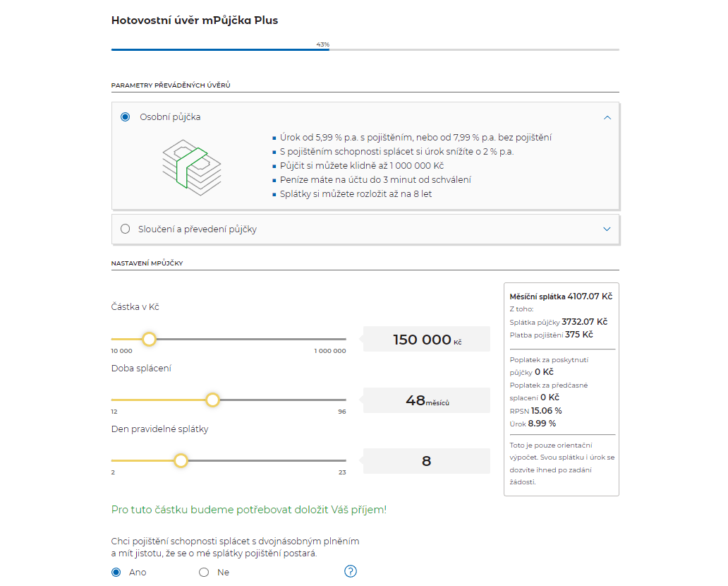Click the Osobní půjčka label text

170,117
